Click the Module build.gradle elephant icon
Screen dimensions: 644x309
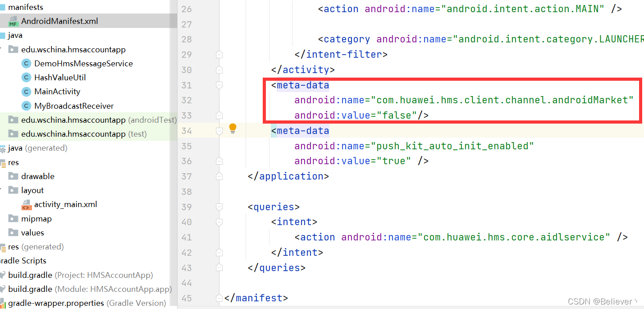tap(2, 289)
